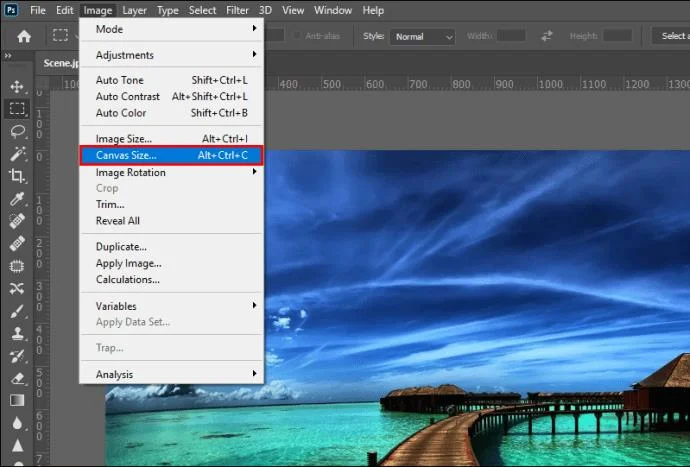
Task: Select the Gradient tool
Action: [x=17, y=400]
